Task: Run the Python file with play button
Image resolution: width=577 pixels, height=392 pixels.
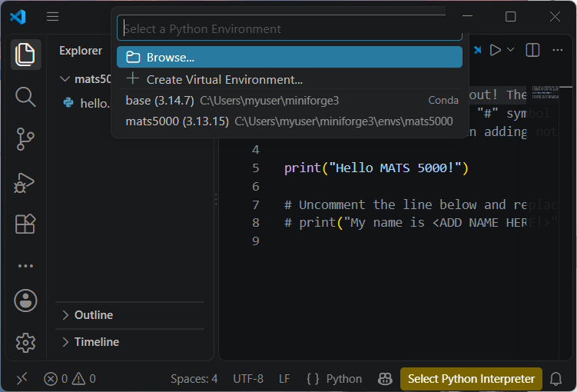Action: point(496,50)
